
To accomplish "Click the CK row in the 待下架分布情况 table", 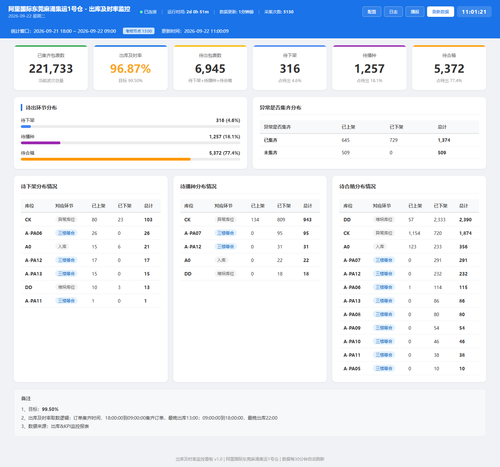I will point(91,220).
